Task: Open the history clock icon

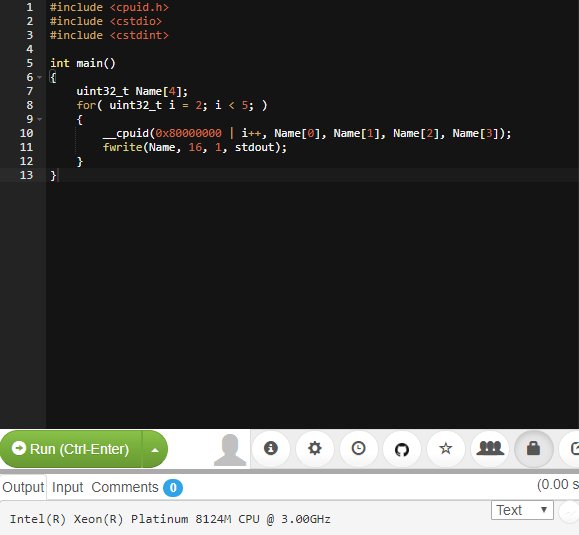Action: point(358,449)
